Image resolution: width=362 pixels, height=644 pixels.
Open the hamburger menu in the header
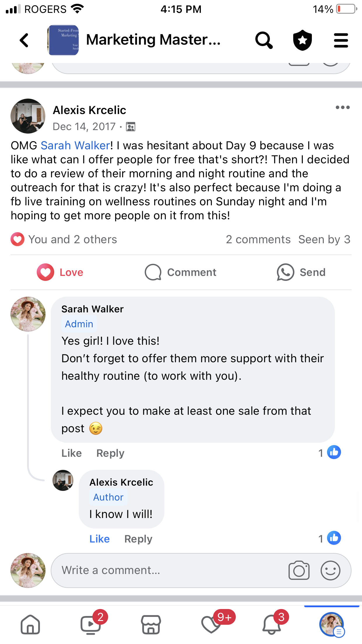(341, 40)
